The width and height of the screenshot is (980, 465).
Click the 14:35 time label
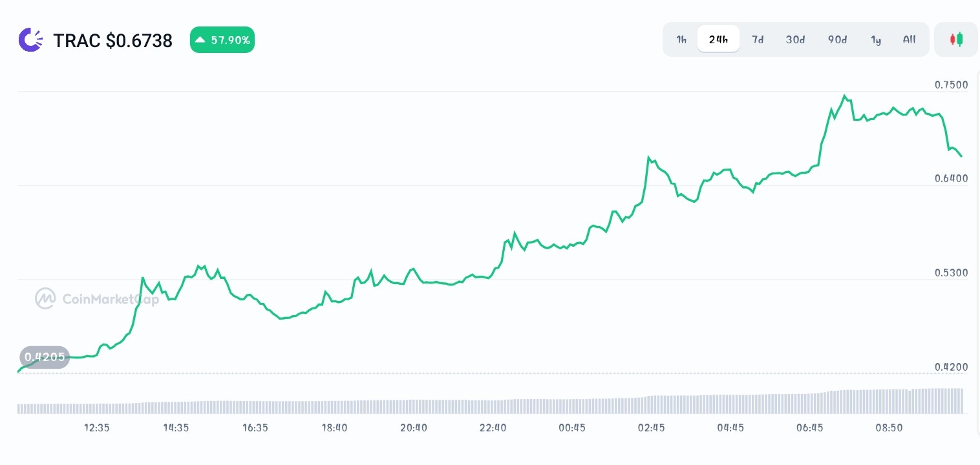tap(176, 428)
